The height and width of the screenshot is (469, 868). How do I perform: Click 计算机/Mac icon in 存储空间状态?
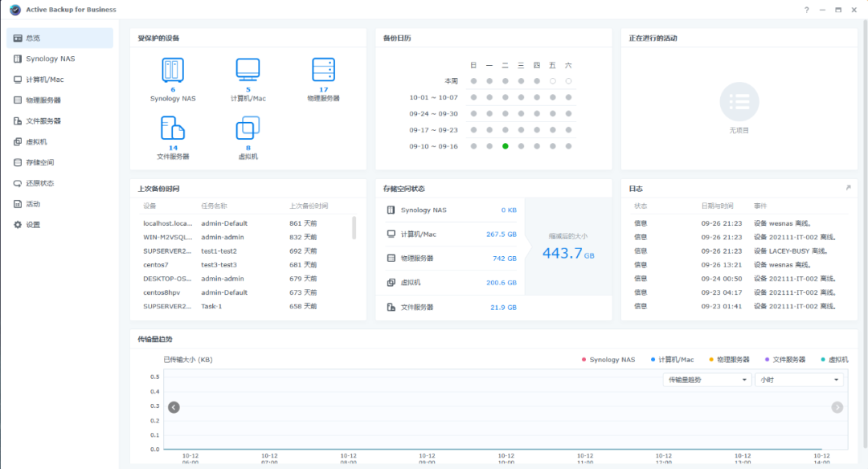click(x=391, y=234)
